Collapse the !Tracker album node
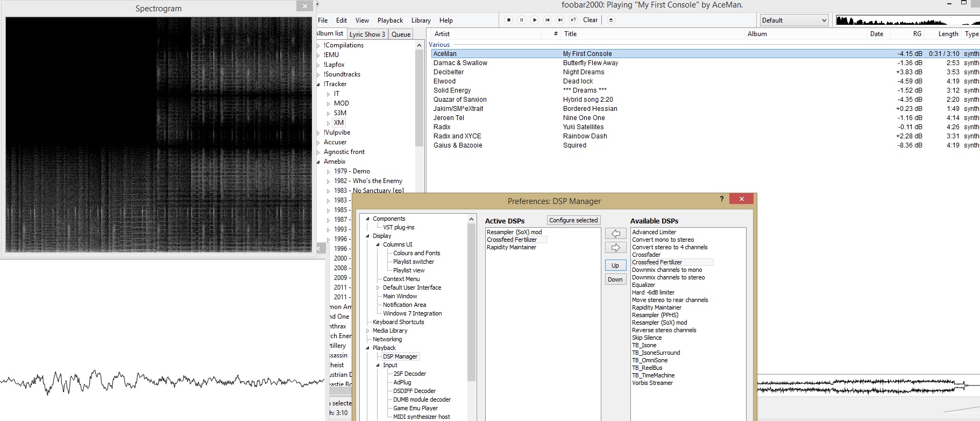Image resolution: width=980 pixels, height=421 pixels. click(x=318, y=85)
